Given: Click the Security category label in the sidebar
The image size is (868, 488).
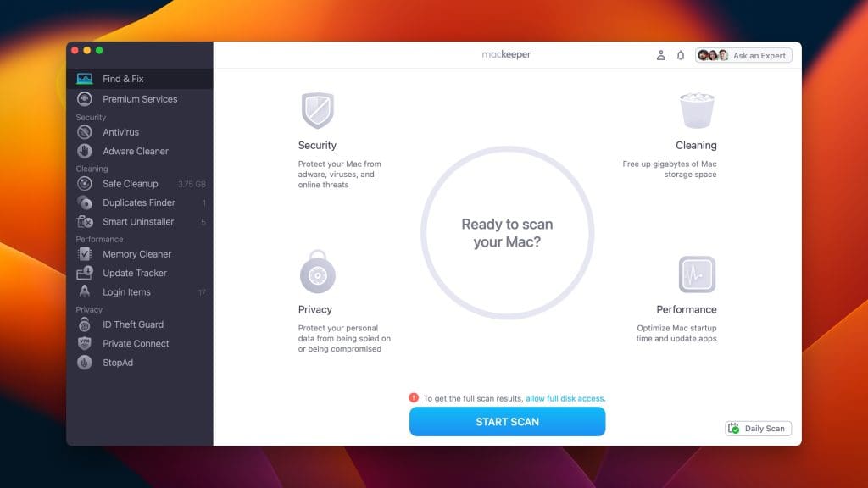Looking at the screenshot, I should click(91, 117).
